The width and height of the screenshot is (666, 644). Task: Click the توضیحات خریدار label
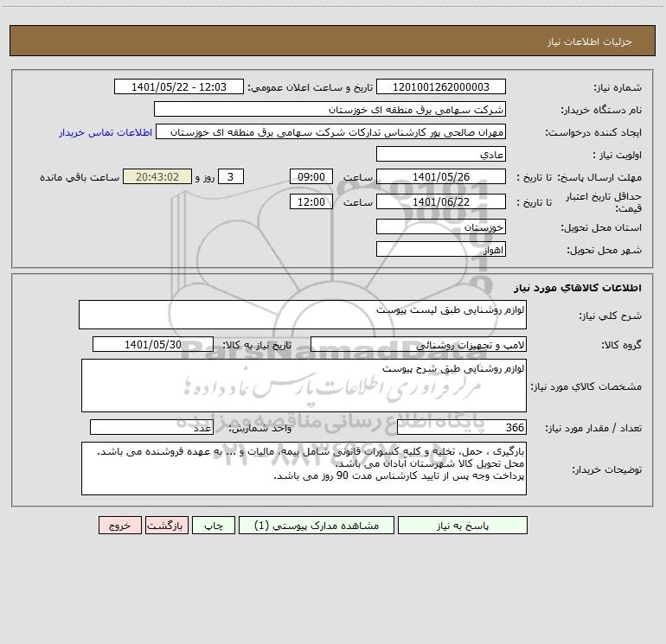(x=607, y=470)
